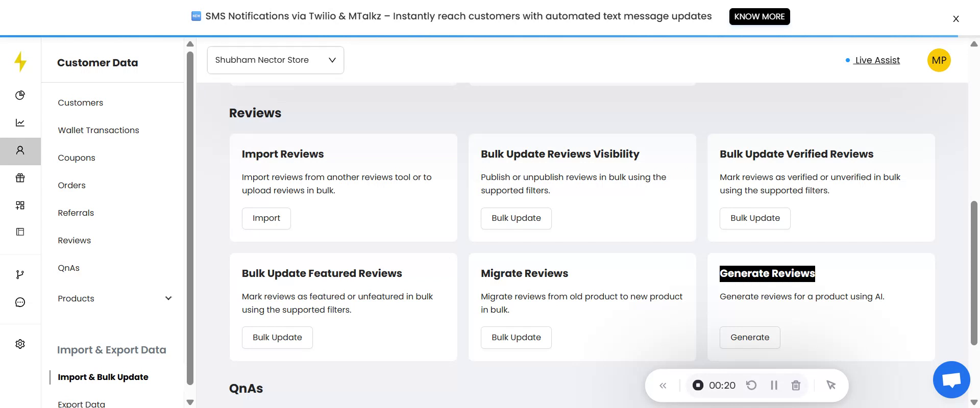Screen dimensions: 980x408
Task: Expand the Products submenu chevron
Action: click(168, 298)
